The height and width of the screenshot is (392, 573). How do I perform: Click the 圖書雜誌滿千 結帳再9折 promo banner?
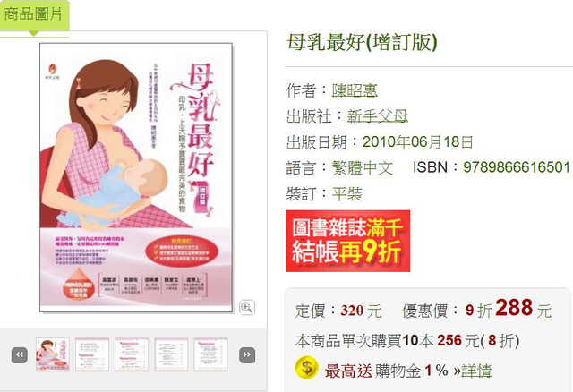347,241
